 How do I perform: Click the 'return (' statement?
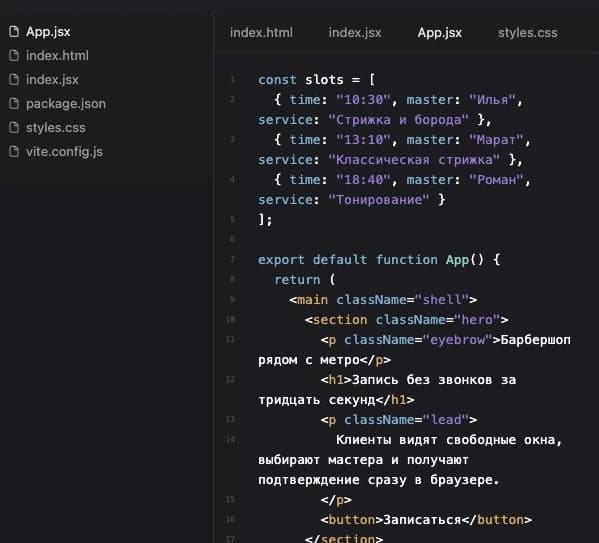coord(304,280)
